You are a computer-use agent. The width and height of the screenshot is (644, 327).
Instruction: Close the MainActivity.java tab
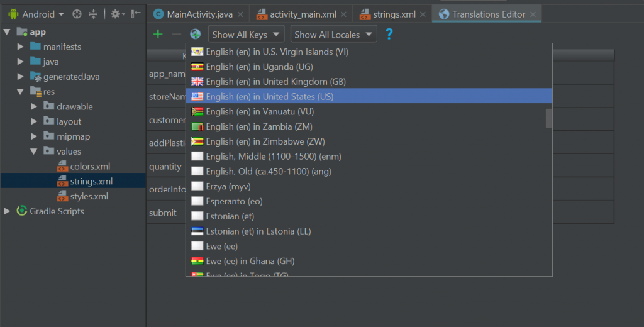(240, 14)
